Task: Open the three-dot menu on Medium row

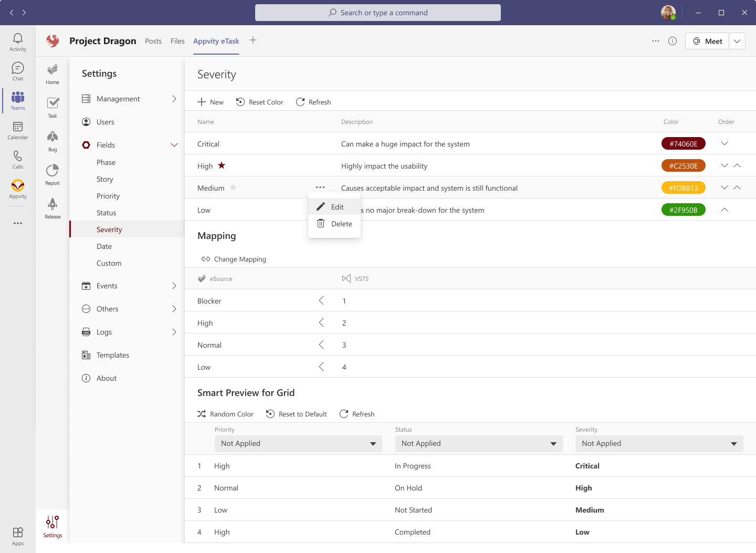Action: pos(320,187)
